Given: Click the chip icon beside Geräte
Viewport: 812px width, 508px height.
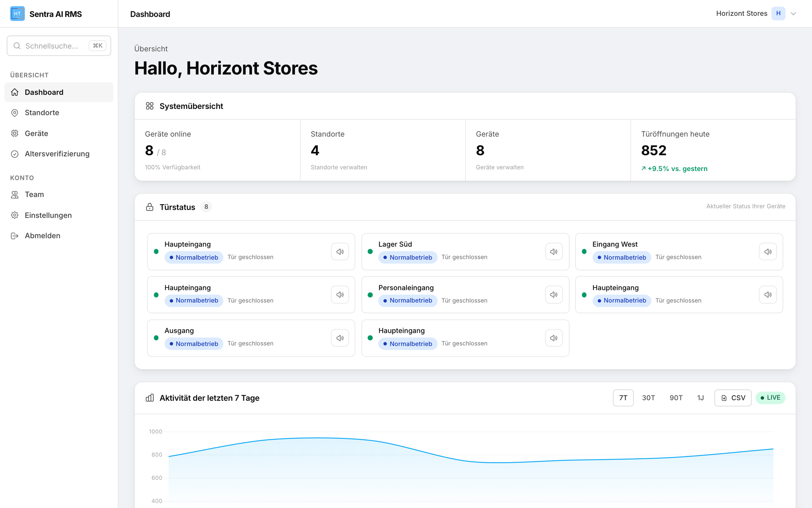Looking at the screenshot, I should (15, 133).
